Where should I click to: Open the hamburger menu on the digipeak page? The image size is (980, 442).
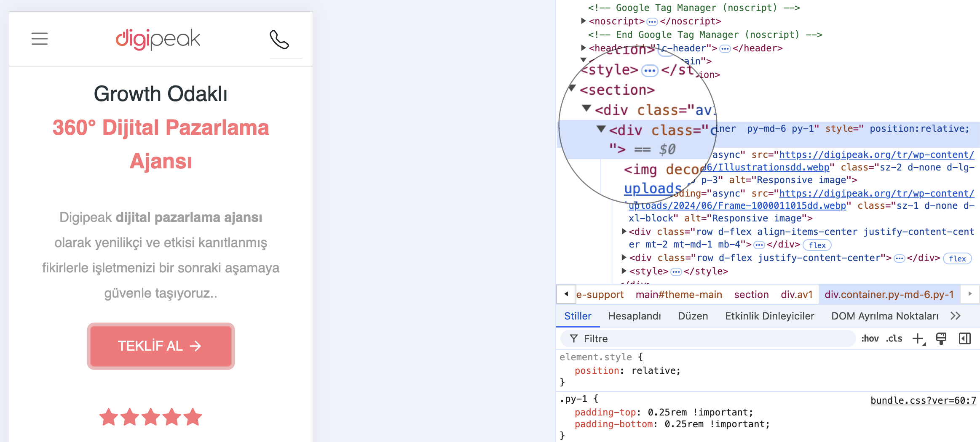point(40,39)
